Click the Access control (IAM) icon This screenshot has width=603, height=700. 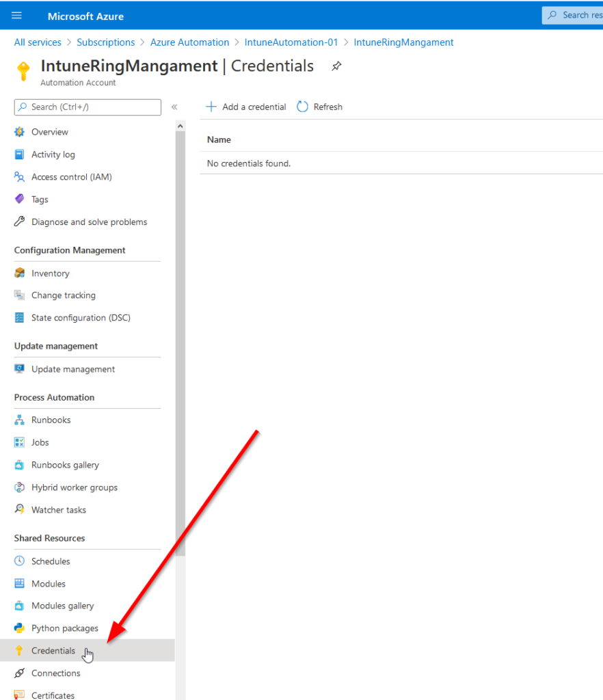19,177
